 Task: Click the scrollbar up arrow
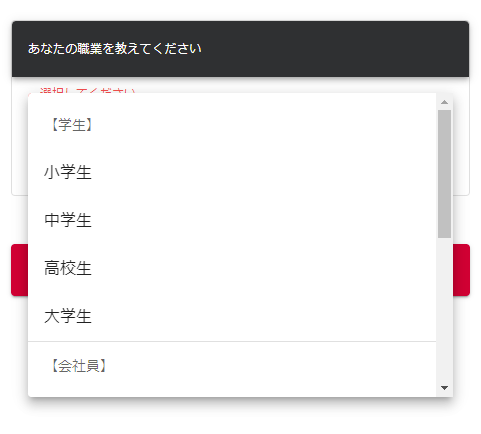444,102
